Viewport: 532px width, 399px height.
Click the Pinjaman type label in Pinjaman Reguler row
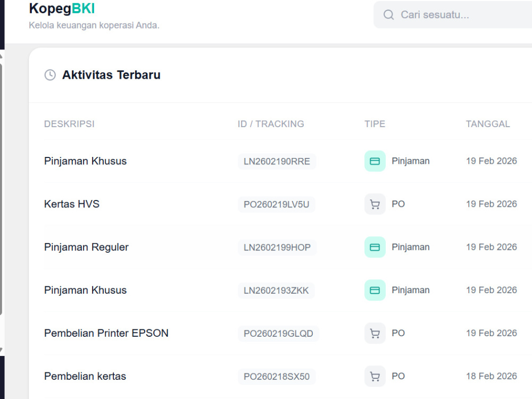(x=411, y=247)
